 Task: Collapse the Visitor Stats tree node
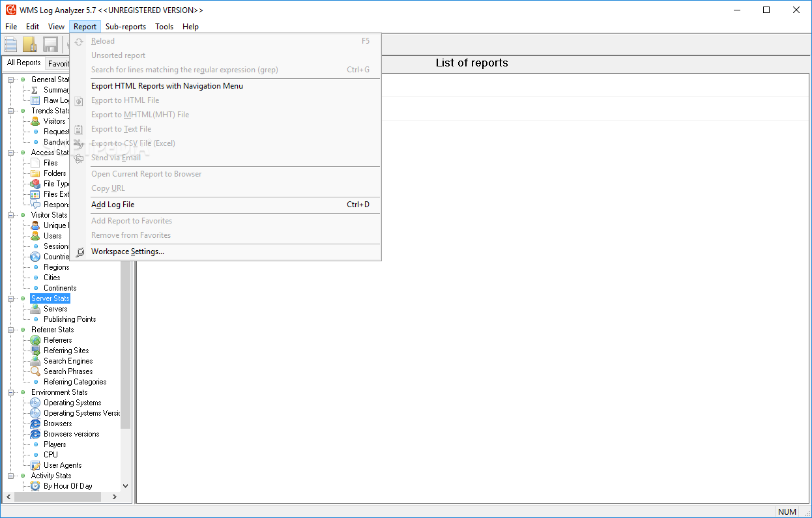[x=11, y=215]
